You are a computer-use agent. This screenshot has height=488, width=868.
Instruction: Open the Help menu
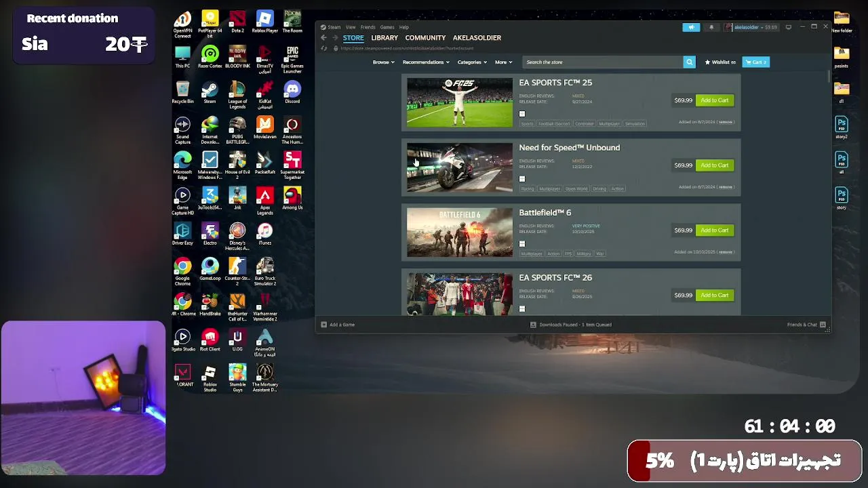pos(404,27)
